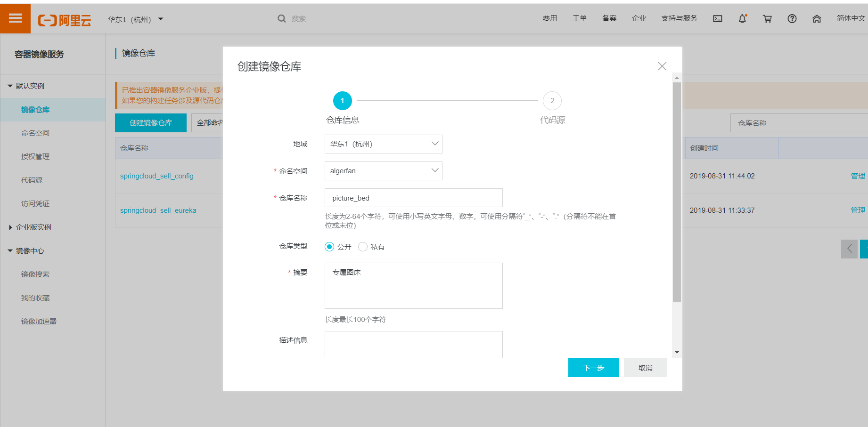Screen dimensions: 868x427
Task: Click the 创建镜像仓库 blue button
Action: [151, 123]
